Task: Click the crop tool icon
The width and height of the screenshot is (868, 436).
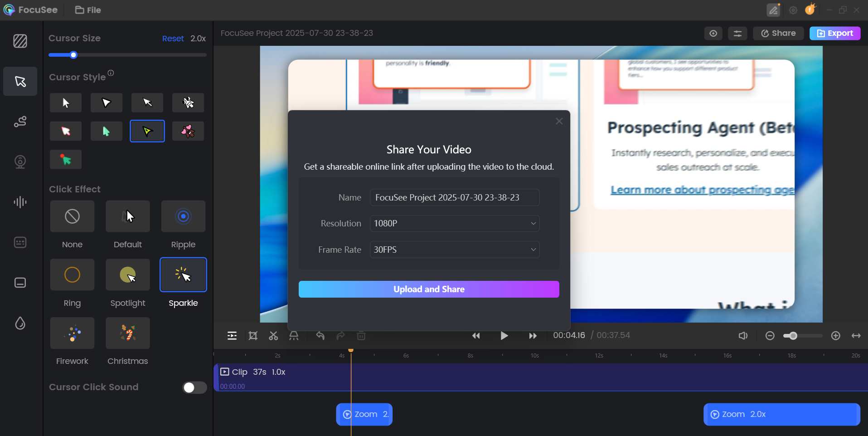Action: tap(253, 336)
